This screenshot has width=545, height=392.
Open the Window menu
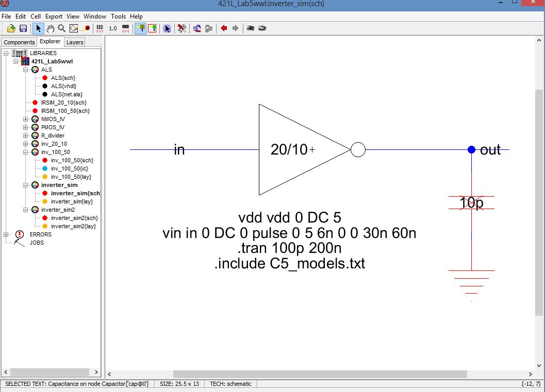(x=94, y=16)
